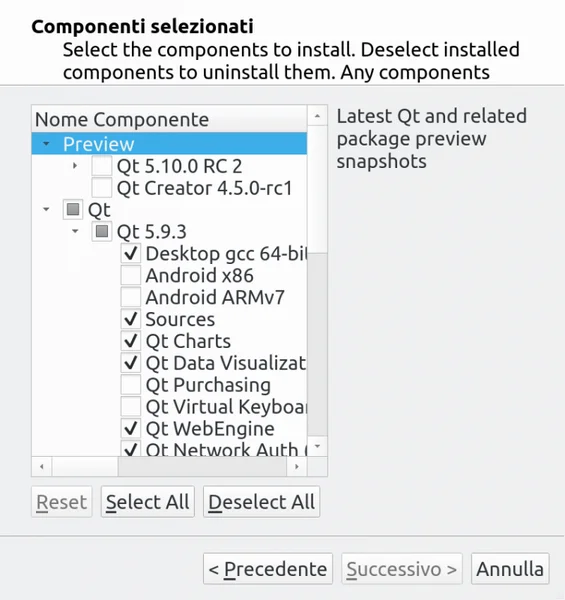565x600 pixels.
Task: Uncheck the Qt WebEngine component
Action: point(131,428)
